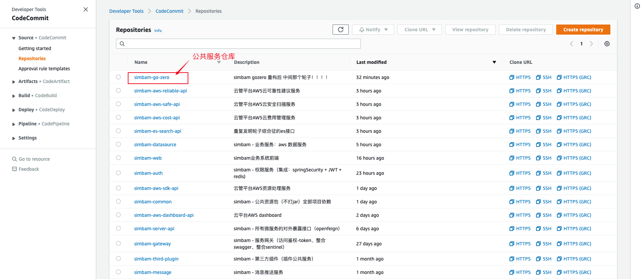Viewport: 644px width, 279px height.
Task: Open Approval rule templates in sidebar
Action: pos(44,69)
